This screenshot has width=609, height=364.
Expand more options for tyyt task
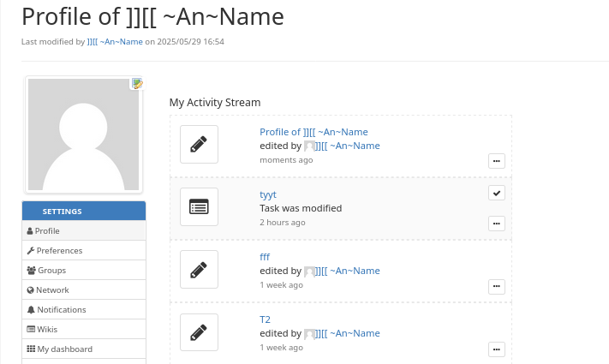pos(497,224)
